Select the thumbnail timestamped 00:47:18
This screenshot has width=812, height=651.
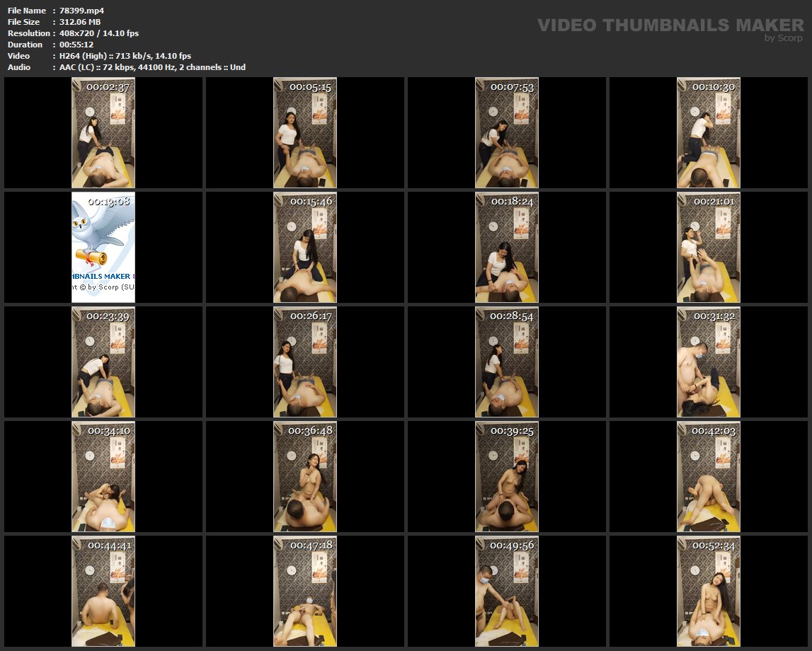[x=305, y=591]
